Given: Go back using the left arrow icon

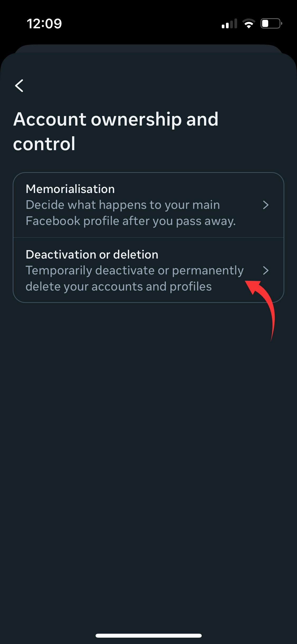Looking at the screenshot, I should pyautogui.click(x=19, y=86).
